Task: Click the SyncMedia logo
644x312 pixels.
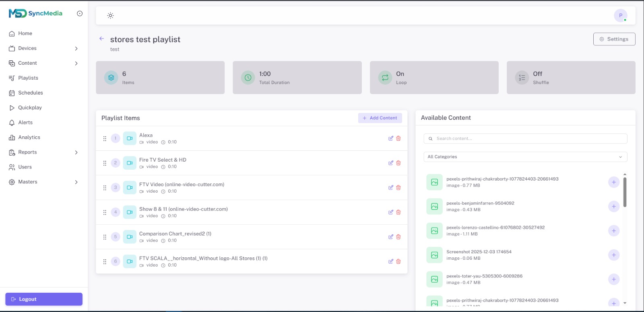Action: [35, 13]
